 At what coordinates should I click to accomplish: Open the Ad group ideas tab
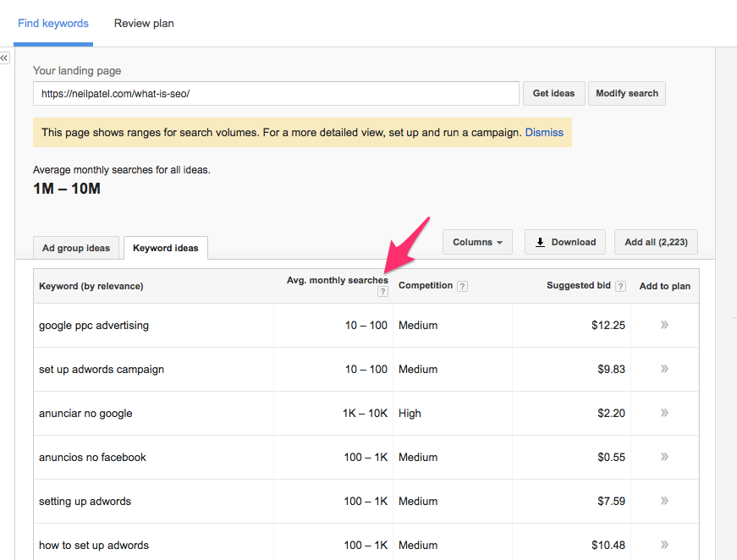76,248
